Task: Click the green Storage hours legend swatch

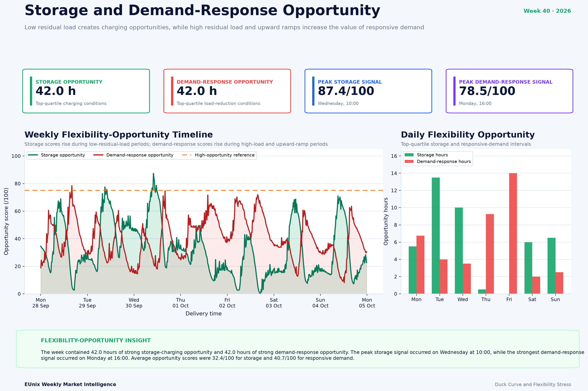Action: pyautogui.click(x=409, y=155)
